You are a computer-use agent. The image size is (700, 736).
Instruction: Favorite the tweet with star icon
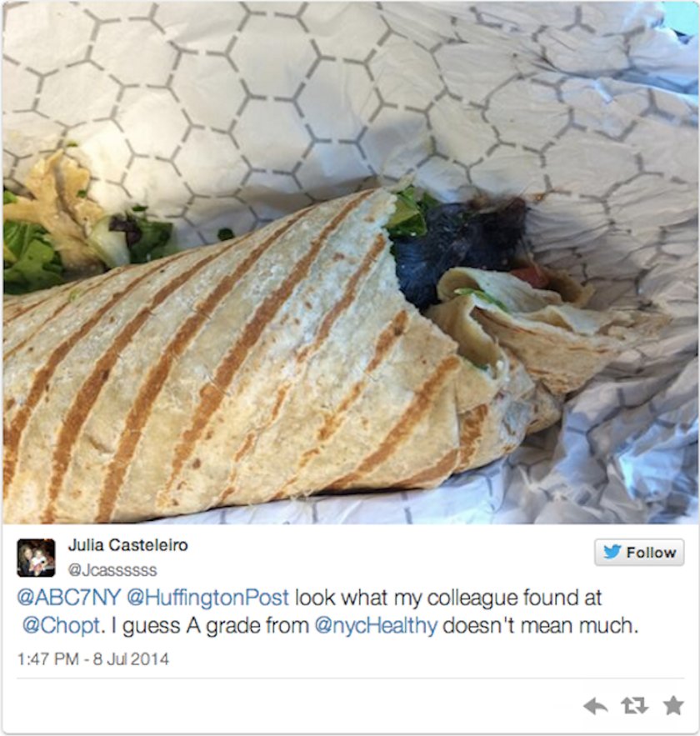673,705
